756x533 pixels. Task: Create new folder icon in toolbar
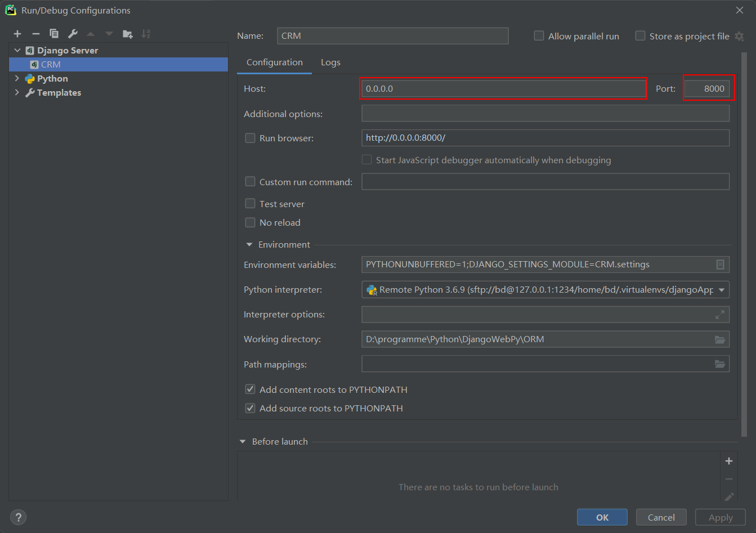128,34
